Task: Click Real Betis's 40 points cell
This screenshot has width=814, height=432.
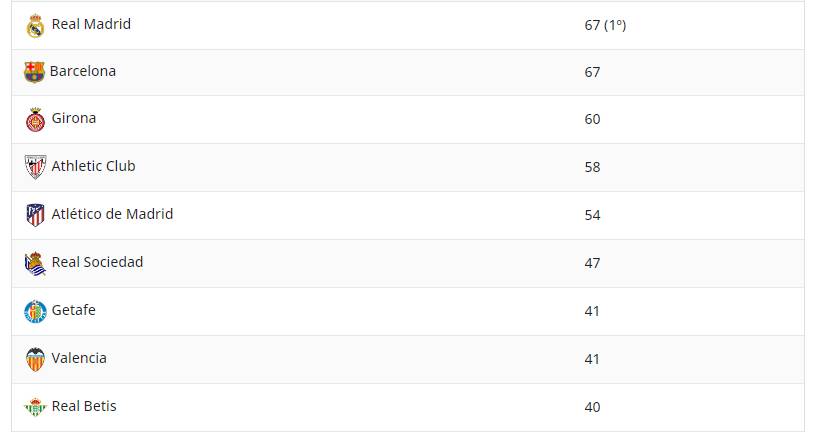Action: tap(592, 407)
